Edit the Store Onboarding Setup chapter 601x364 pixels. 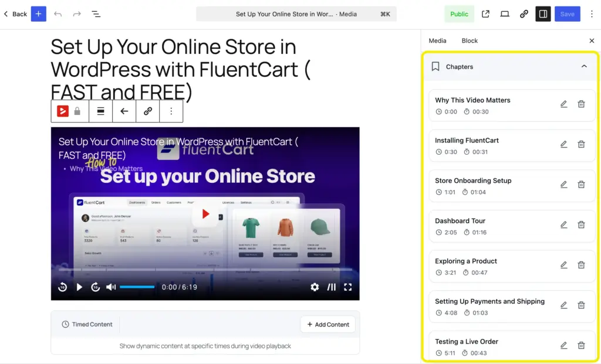[564, 185]
